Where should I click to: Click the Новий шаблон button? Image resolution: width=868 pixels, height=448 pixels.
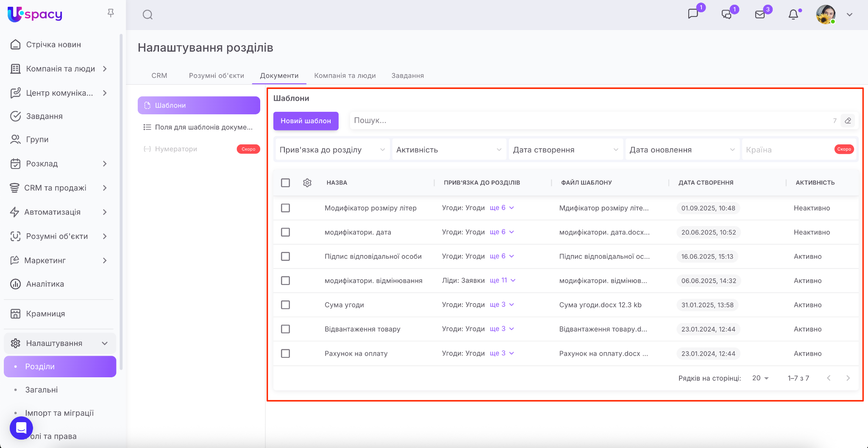(306, 121)
